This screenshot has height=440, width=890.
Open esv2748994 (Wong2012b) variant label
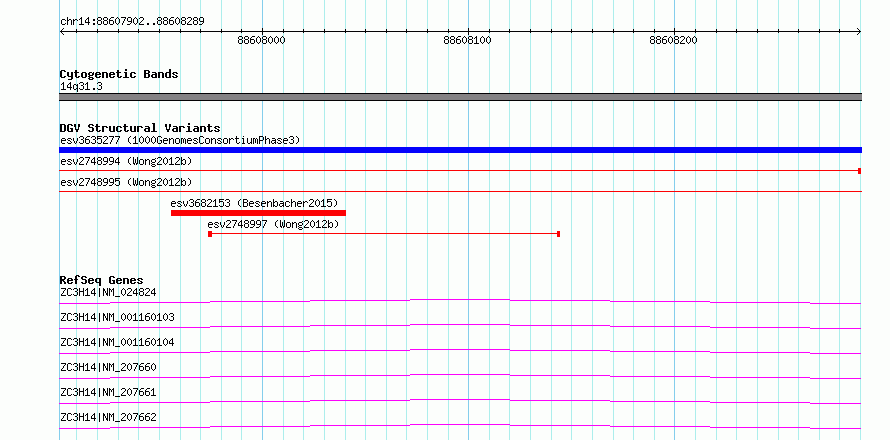[126, 161]
